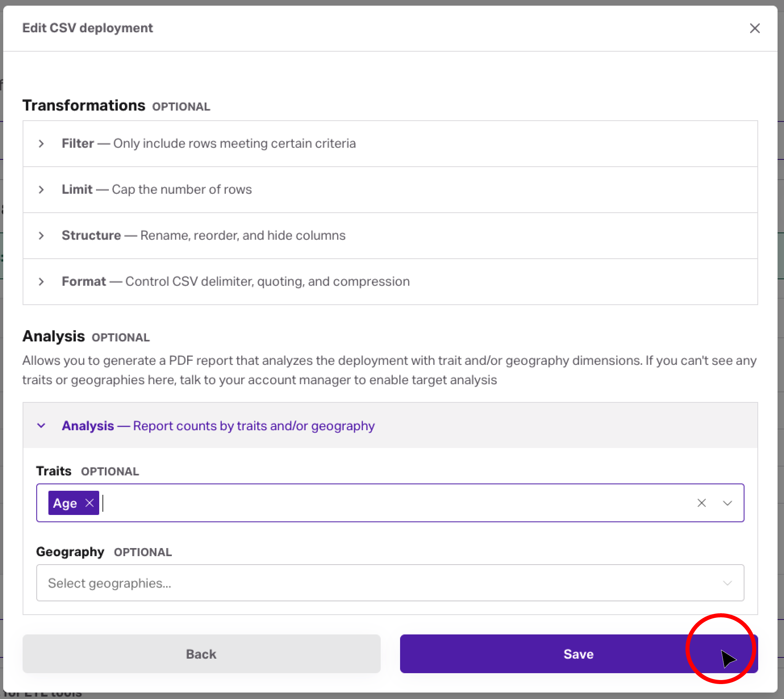This screenshot has height=699, width=784.
Task: Clear all selected traits
Action: click(701, 503)
